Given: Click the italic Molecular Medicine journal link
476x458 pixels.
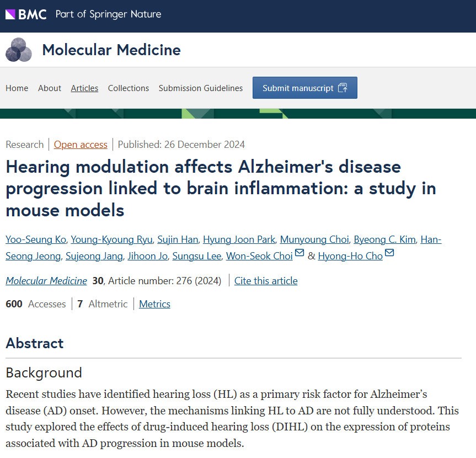Looking at the screenshot, I should [x=46, y=281].
